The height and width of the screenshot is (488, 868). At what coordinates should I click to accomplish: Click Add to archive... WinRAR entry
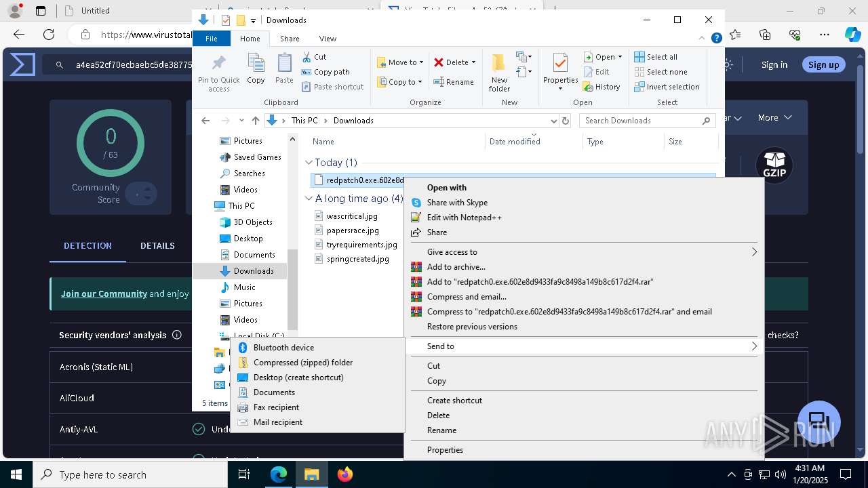point(583,267)
